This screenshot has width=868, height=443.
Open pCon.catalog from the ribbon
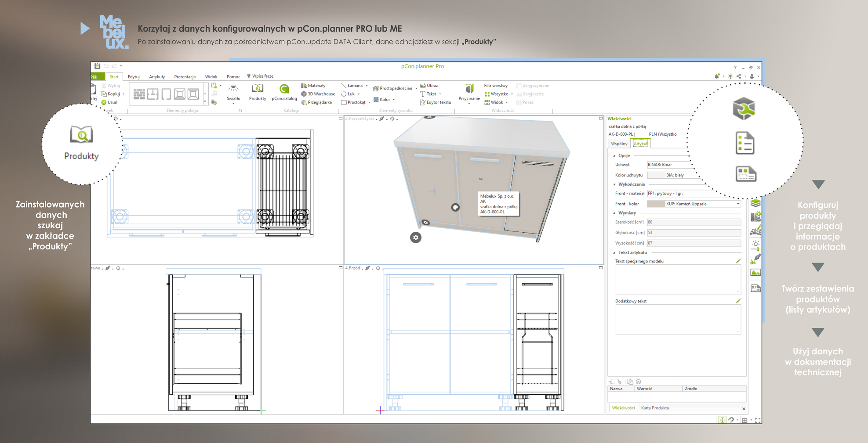pos(284,93)
